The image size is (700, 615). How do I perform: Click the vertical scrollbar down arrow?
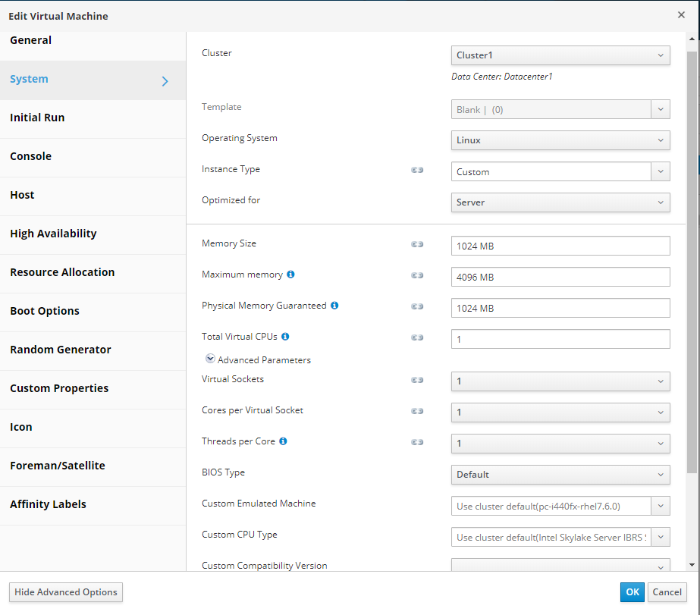tap(692, 565)
